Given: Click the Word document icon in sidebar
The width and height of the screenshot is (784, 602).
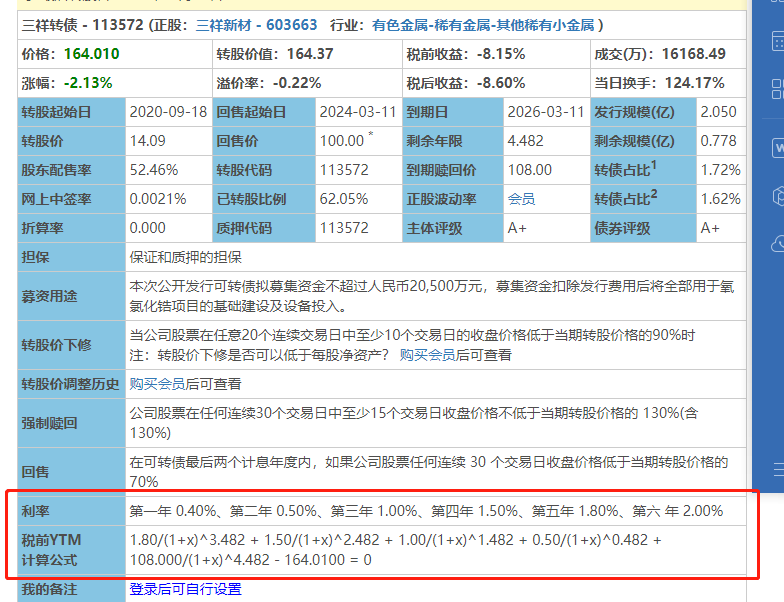Looking at the screenshot, I should [777, 147].
